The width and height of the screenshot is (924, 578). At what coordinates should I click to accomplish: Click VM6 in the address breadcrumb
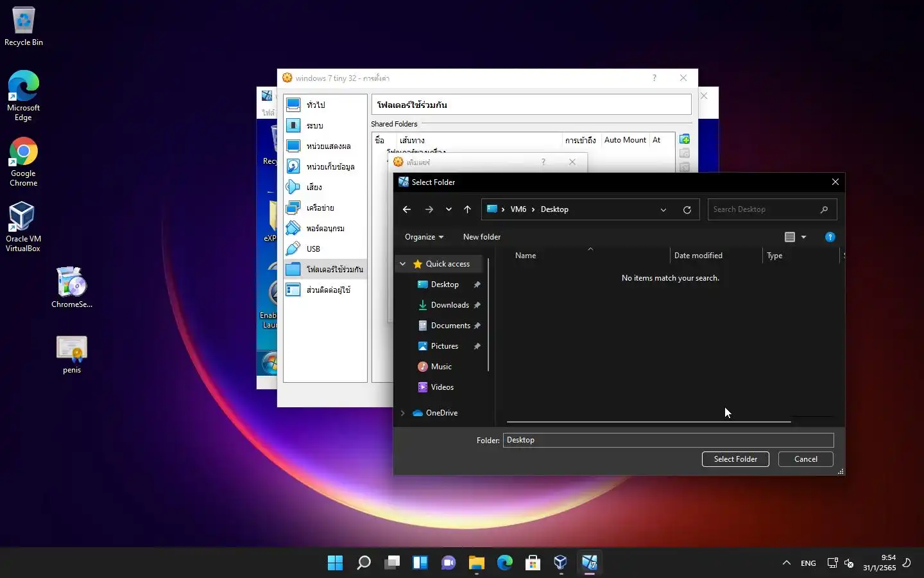pyautogui.click(x=518, y=209)
